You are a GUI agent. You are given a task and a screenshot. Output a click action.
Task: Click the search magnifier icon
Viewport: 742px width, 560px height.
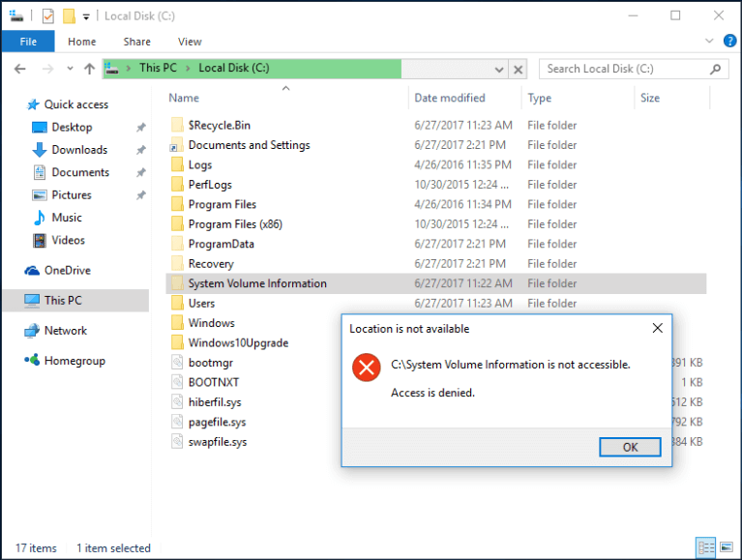(x=716, y=69)
